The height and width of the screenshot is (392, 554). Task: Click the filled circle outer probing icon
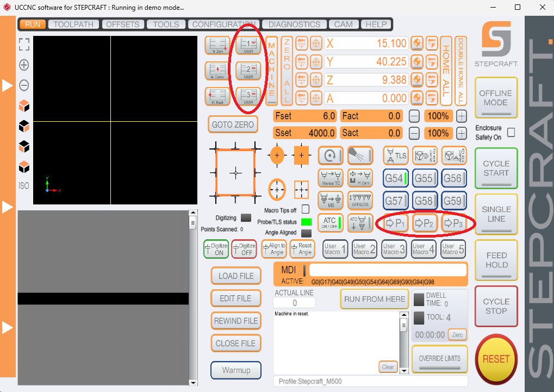coord(277,155)
